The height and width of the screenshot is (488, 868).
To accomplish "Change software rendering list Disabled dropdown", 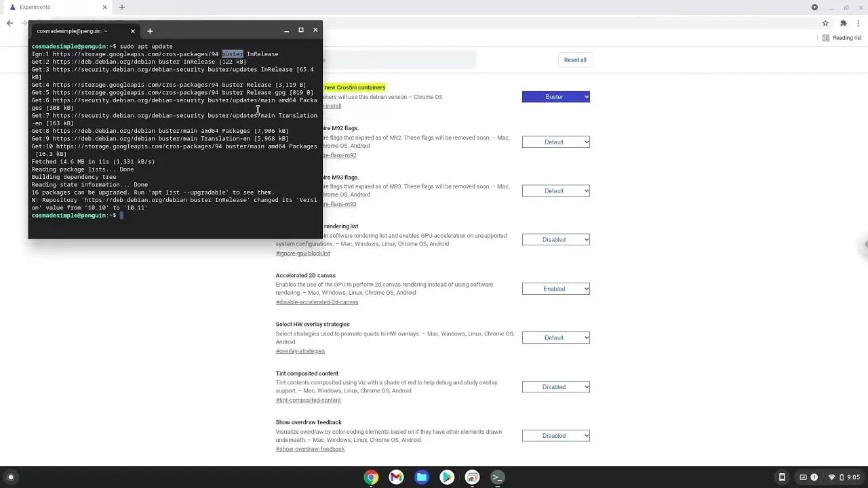I will (556, 239).
